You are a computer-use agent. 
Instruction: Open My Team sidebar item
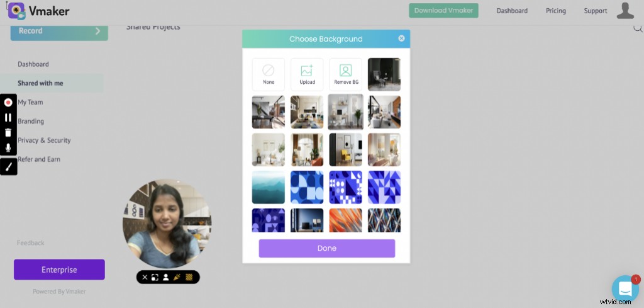point(30,102)
